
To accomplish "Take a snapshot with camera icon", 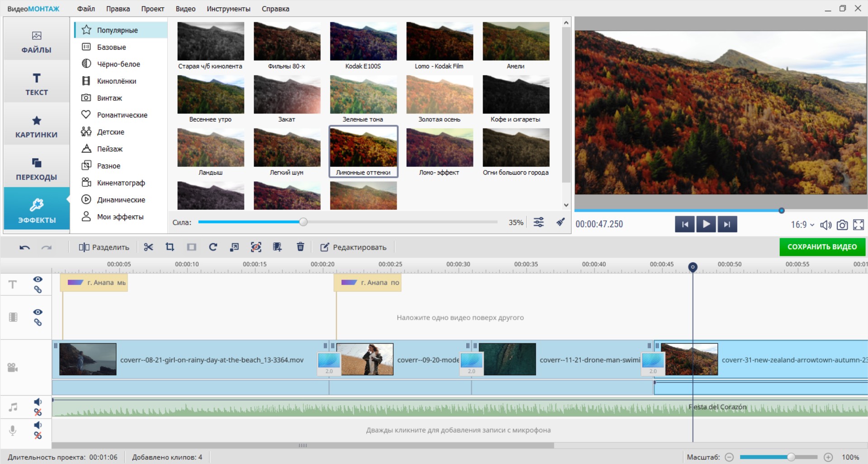I will pos(842,225).
